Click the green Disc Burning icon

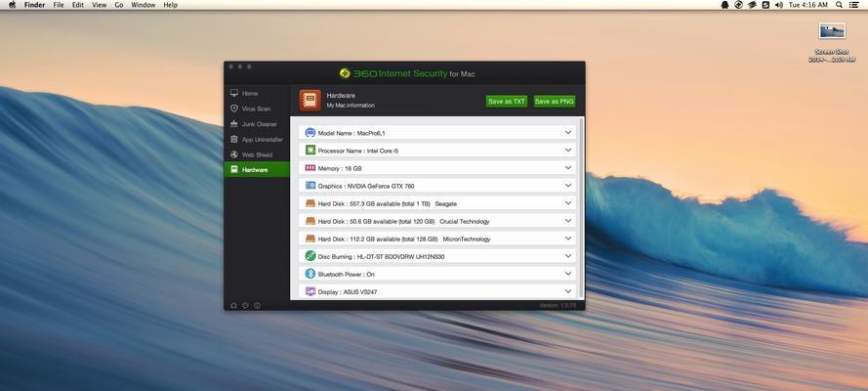point(310,256)
